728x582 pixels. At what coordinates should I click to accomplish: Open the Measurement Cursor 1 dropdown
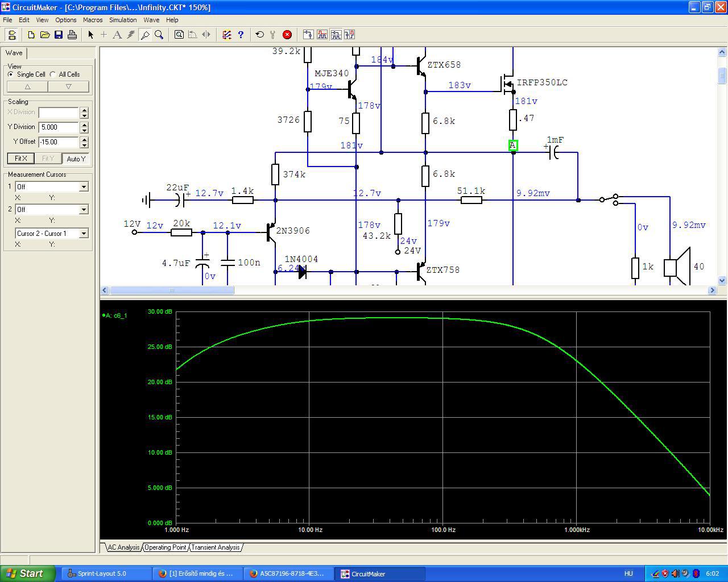coord(84,187)
